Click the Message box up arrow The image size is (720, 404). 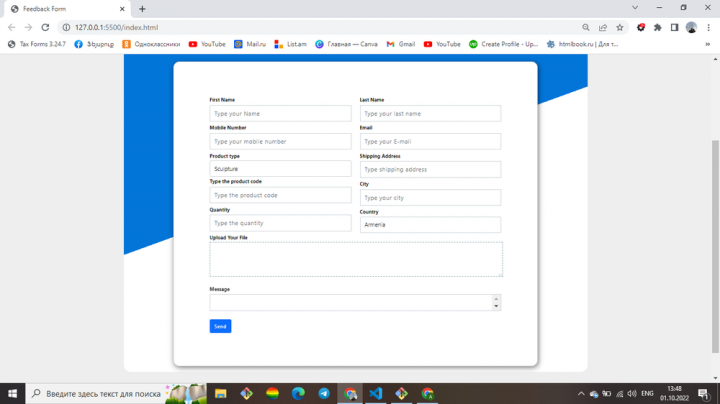click(x=496, y=299)
